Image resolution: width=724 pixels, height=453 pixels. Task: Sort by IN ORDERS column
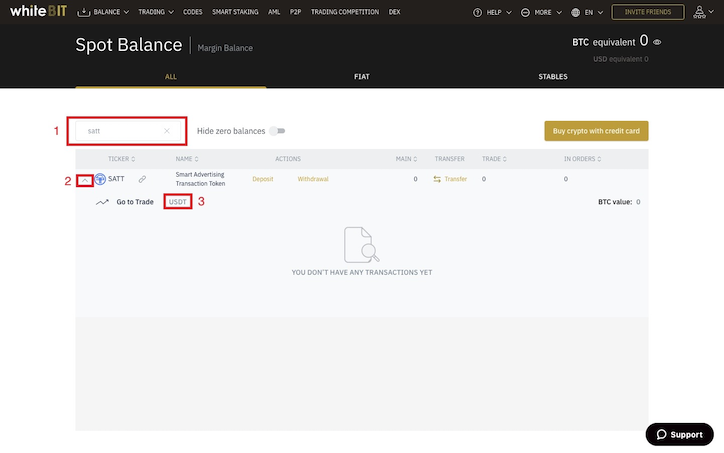582,159
